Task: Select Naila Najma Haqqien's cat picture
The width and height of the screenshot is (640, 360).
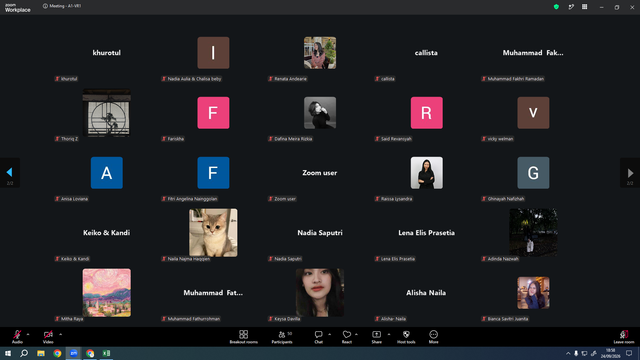Action: (x=213, y=233)
